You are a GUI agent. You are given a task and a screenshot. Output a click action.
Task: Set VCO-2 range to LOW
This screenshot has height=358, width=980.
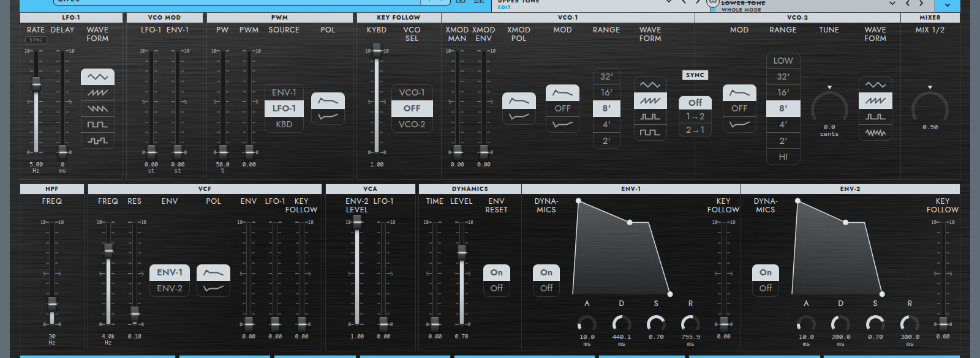coord(783,61)
